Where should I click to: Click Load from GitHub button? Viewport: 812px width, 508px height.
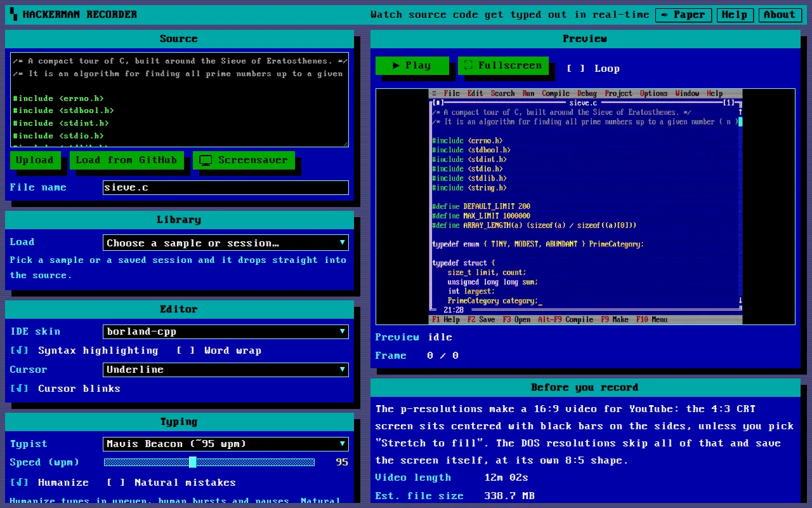pyautogui.click(x=126, y=160)
